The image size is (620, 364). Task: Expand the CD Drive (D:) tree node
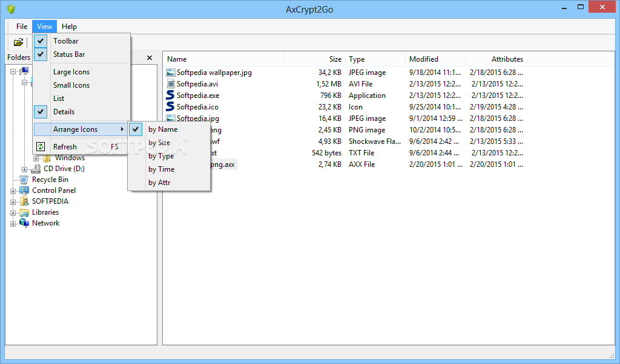24,169
